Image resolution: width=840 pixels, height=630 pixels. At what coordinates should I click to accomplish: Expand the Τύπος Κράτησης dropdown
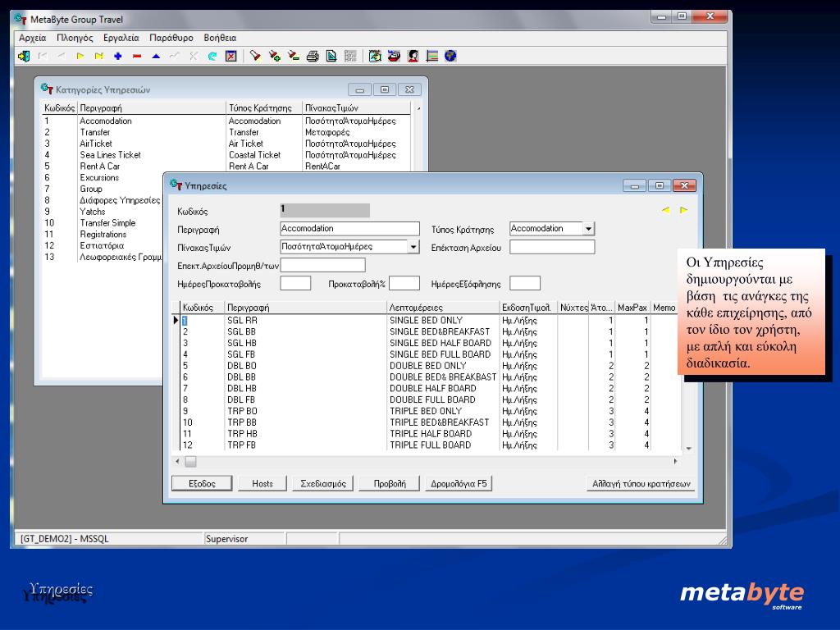point(588,229)
